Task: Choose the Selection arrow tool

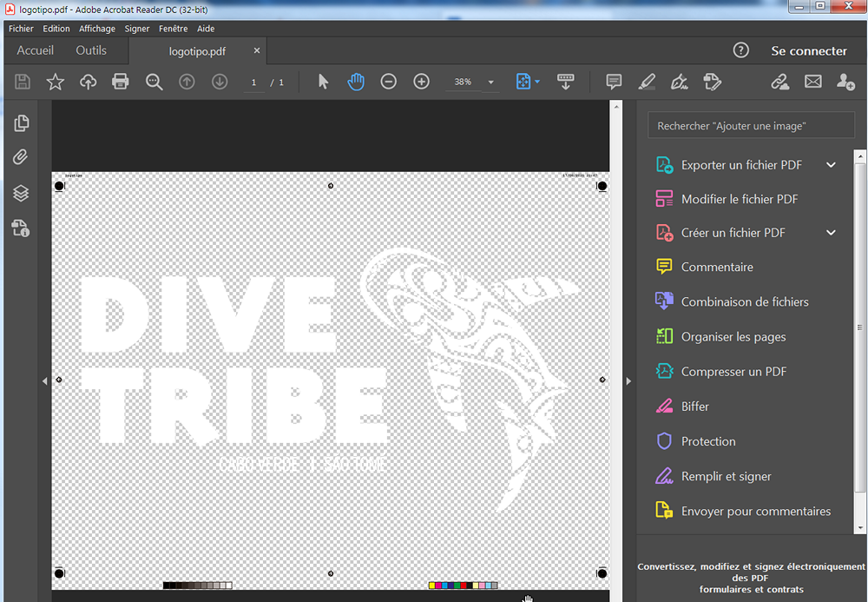Action: (x=323, y=82)
